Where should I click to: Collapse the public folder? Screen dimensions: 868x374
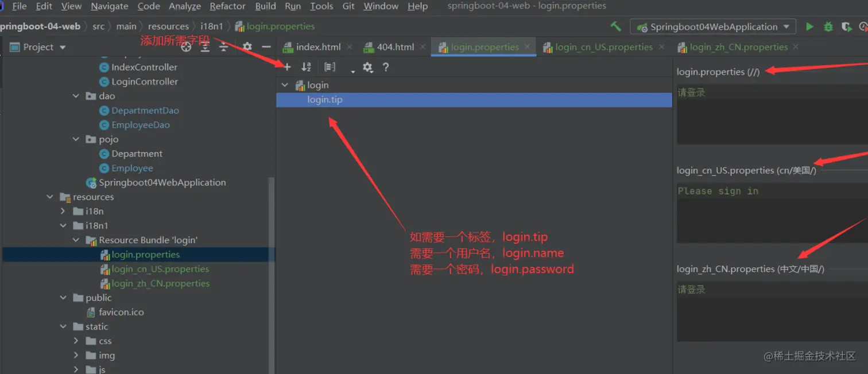[x=63, y=298]
